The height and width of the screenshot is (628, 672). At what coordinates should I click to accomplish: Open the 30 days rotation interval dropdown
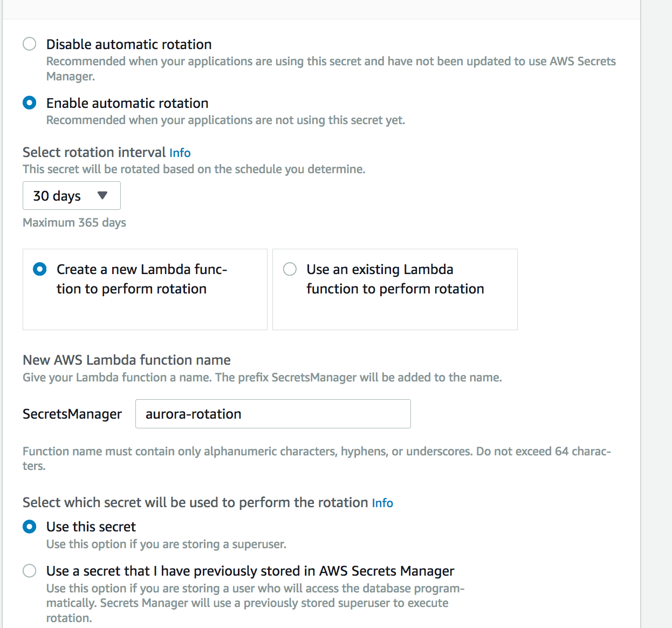click(x=71, y=195)
